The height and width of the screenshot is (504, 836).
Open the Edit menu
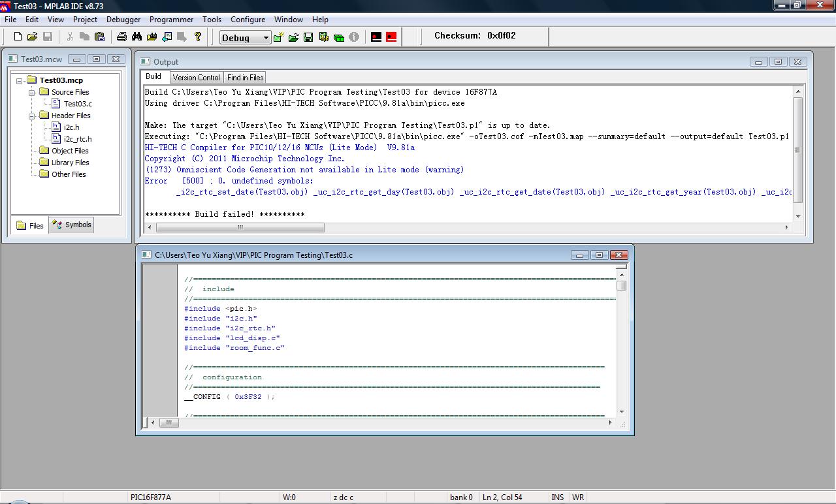coord(31,20)
